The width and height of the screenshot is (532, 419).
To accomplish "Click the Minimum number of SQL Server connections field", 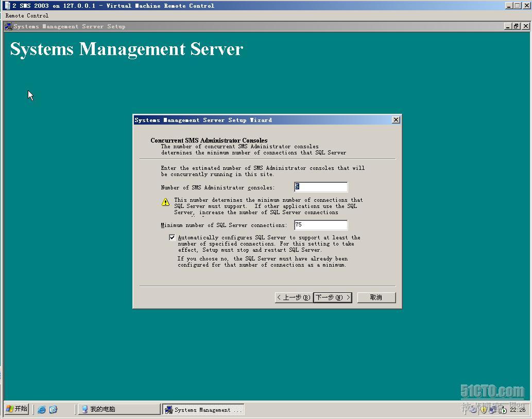I will [321, 225].
